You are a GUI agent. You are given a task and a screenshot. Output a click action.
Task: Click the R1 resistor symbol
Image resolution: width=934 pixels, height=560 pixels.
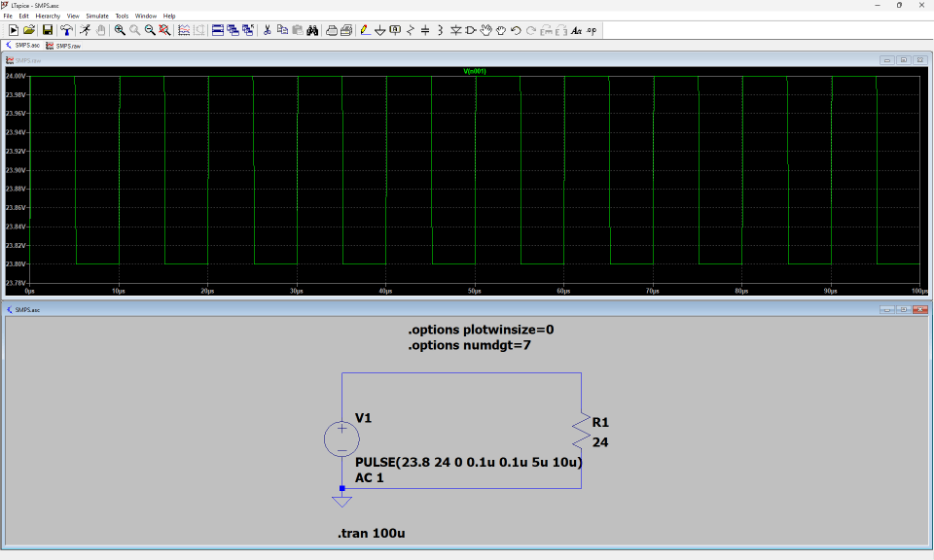[581, 432]
